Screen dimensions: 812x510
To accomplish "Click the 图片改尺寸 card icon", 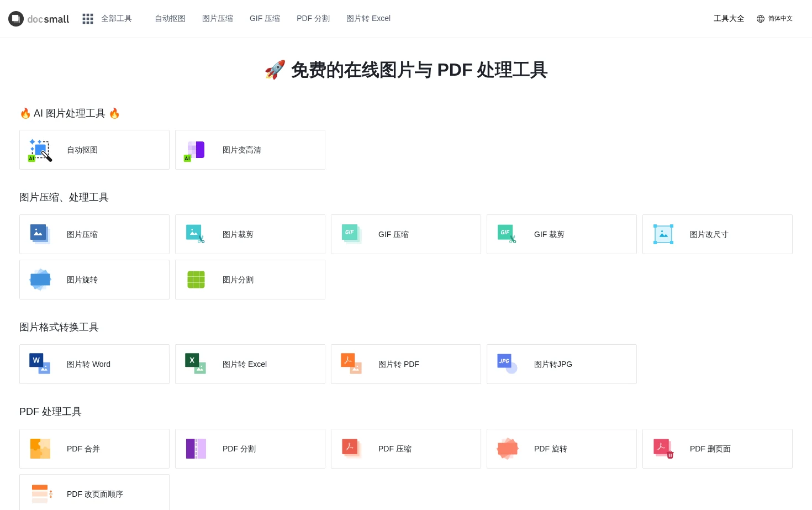I will [663, 234].
